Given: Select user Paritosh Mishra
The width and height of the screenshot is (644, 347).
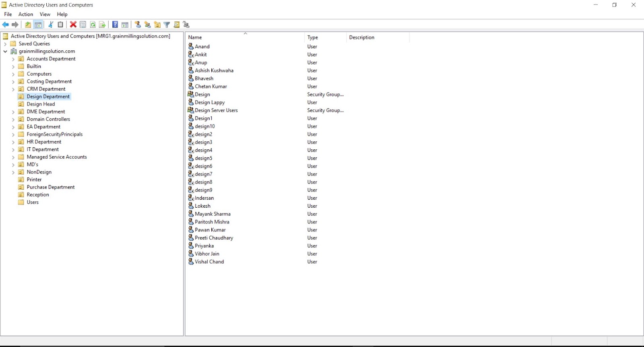Looking at the screenshot, I should tap(212, 222).
